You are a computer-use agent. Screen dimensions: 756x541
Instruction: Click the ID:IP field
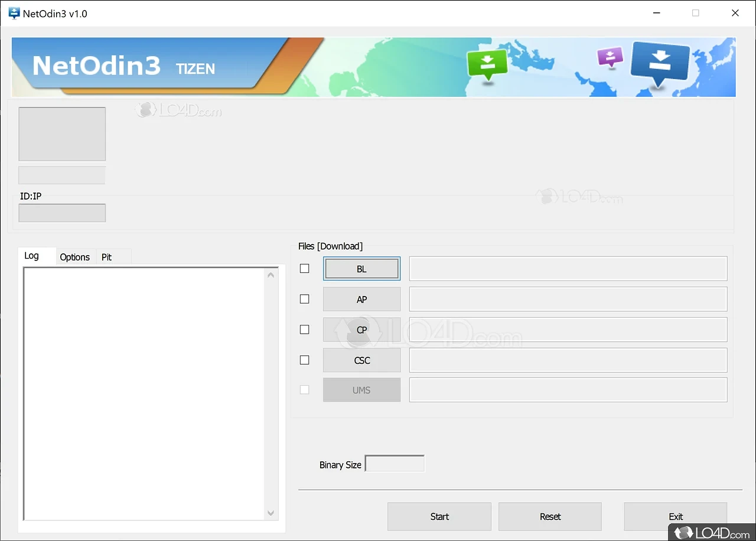tap(62, 213)
